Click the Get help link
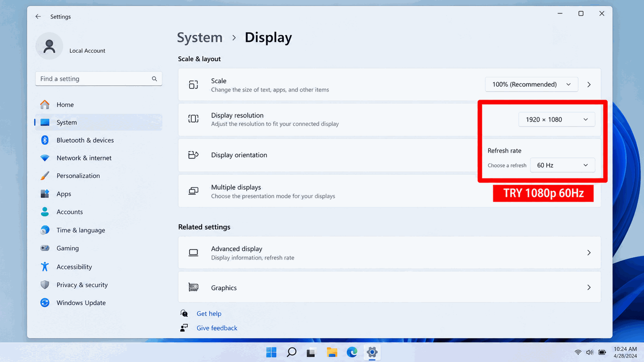The width and height of the screenshot is (644, 362). [209, 314]
